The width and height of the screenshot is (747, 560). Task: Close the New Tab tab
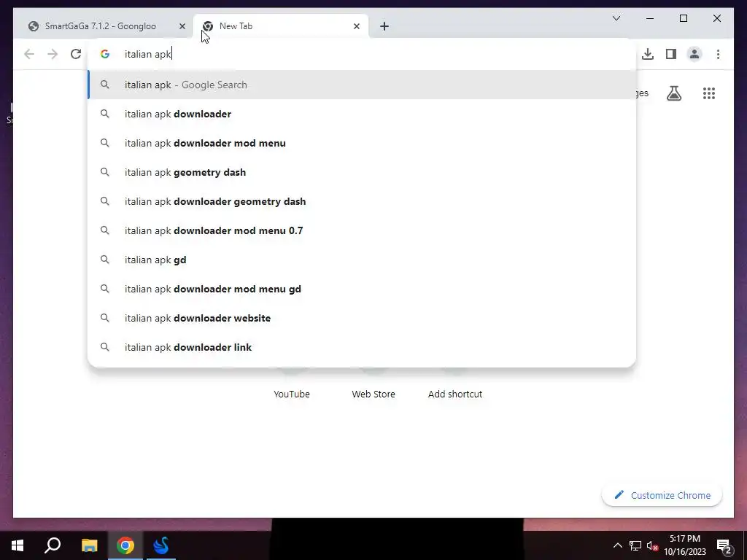click(356, 26)
